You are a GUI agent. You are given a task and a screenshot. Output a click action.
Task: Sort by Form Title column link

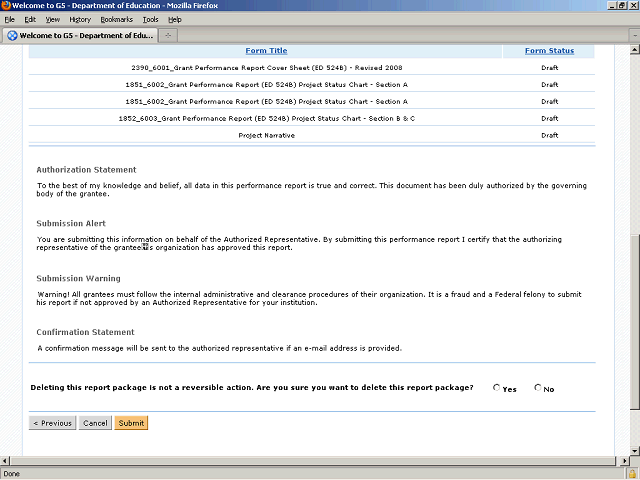[266, 51]
